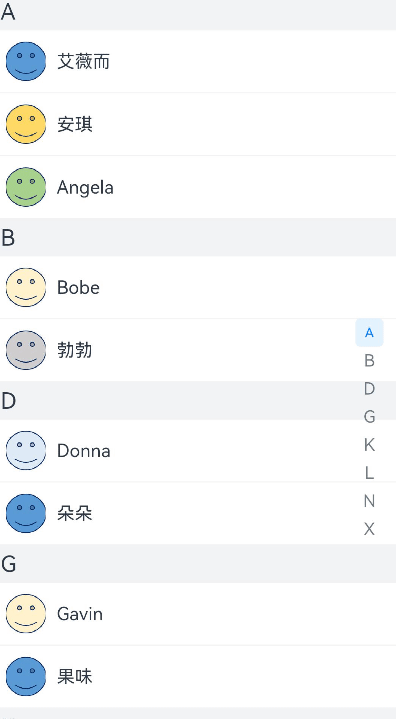The width and height of the screenshot is (396, 719).
Task: Tap Bobe's pale yellow smiley avatar
Action: 26,288
